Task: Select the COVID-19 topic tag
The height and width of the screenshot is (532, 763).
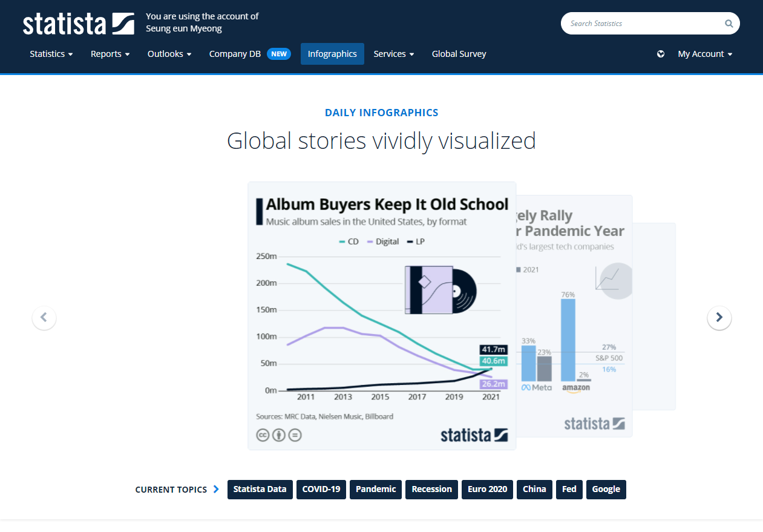Action: (321, 490)
